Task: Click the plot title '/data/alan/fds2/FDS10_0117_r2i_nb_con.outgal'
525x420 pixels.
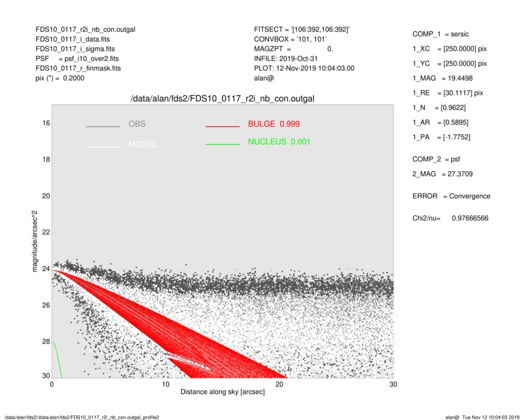Action: (x=222, y=98)
